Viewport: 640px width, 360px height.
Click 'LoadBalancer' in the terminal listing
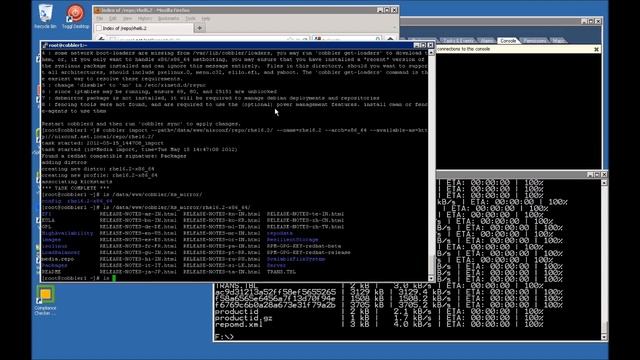coord(61,253)
